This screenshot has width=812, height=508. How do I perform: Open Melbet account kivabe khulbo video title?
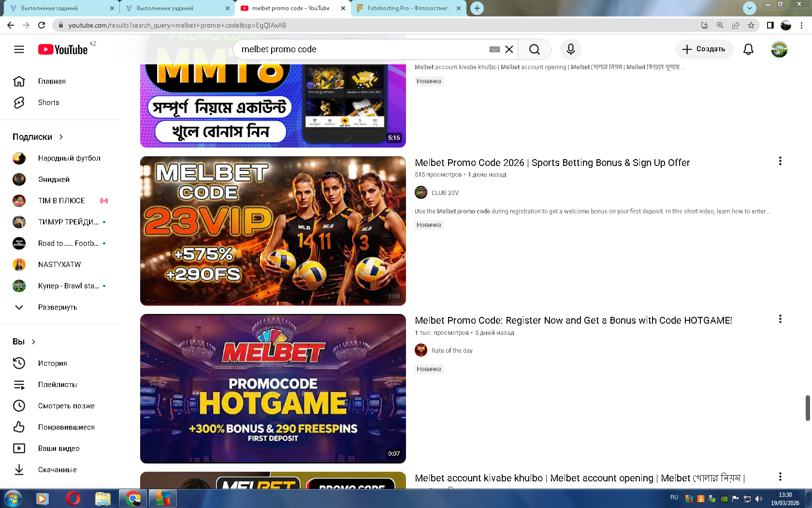580,478
